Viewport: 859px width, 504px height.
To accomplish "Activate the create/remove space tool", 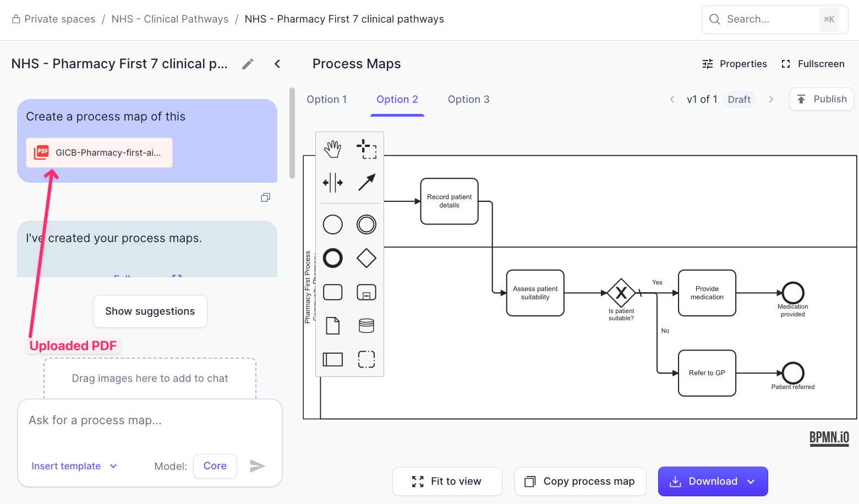I will [x=332, y=183].
